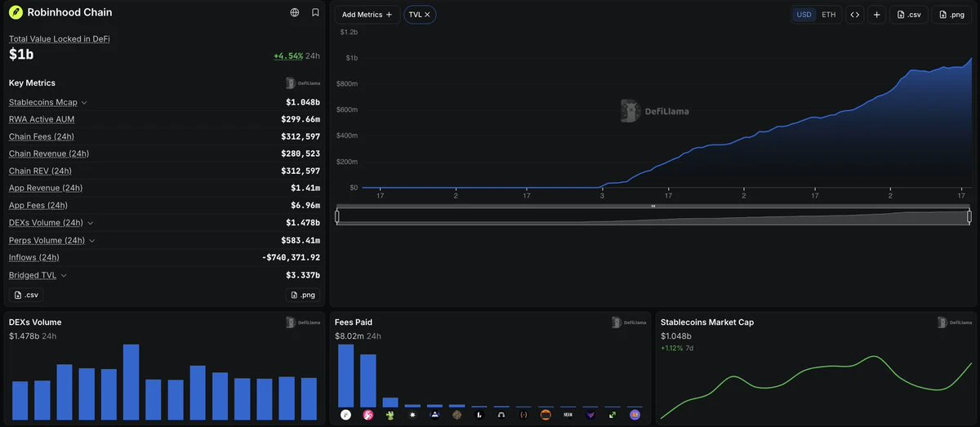Screen dimensions: 980x427
Task: Click the green Stablecoins Market Cap line
Action: (x=817, y=387)
